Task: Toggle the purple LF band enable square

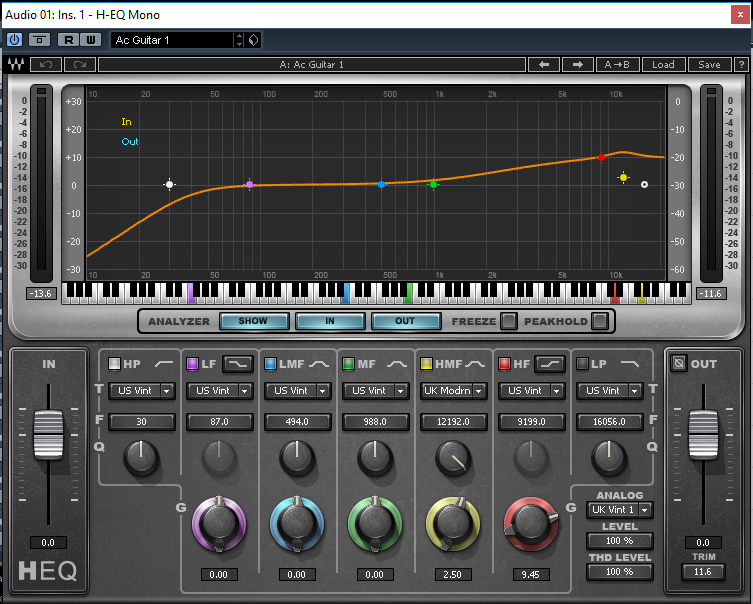Action: click(192, 363)
